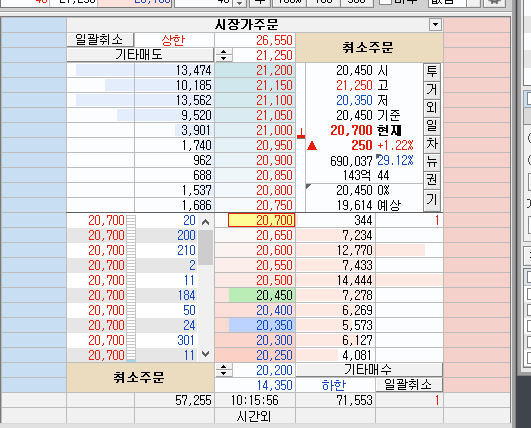Viewport: 531px width, 428px height.
Task: Select the blue-highlighted 20,350 price cell
Action: [261, 325]
